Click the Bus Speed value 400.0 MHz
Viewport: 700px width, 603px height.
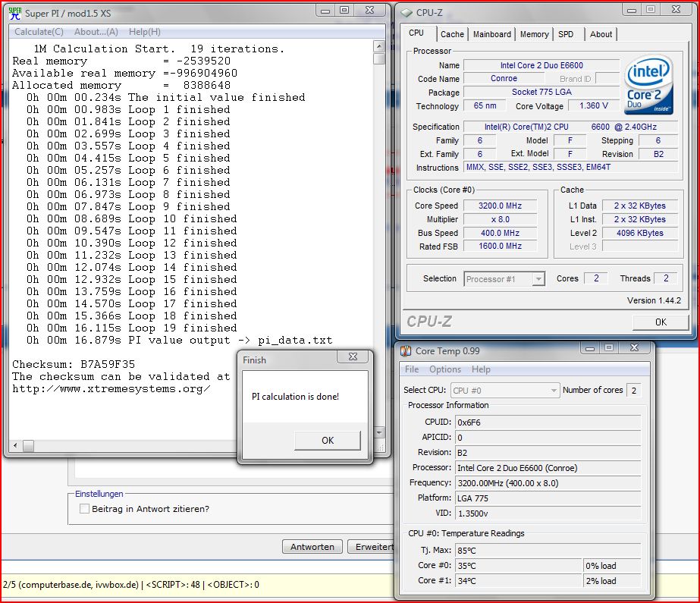500,233
